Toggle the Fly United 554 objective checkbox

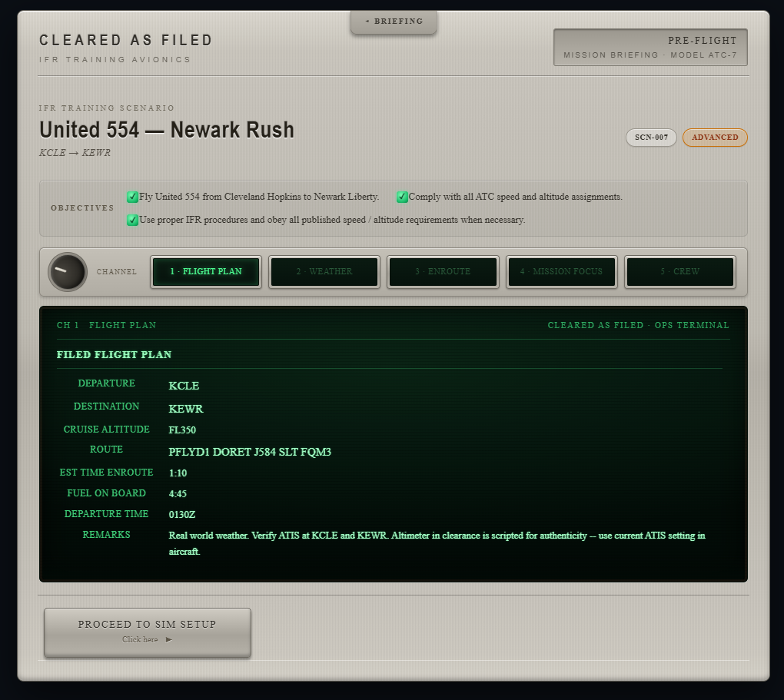pyautogui.click(x=132, y=197)
